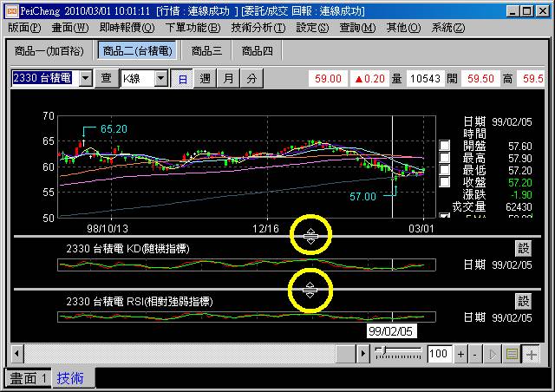Click the splitter handle above KD panel
The height and width of the screenshot is (392, 555).
pos(311,235)
